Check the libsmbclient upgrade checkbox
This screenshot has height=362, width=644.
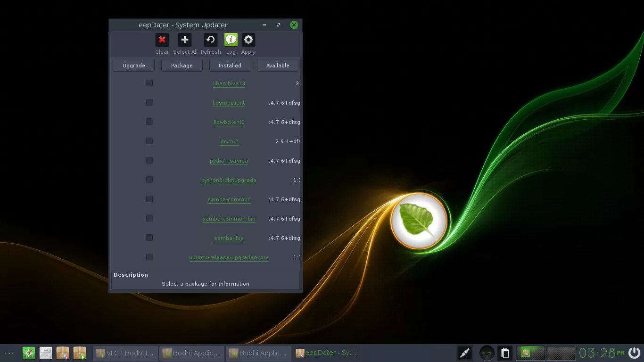click(x=149, y=102)
